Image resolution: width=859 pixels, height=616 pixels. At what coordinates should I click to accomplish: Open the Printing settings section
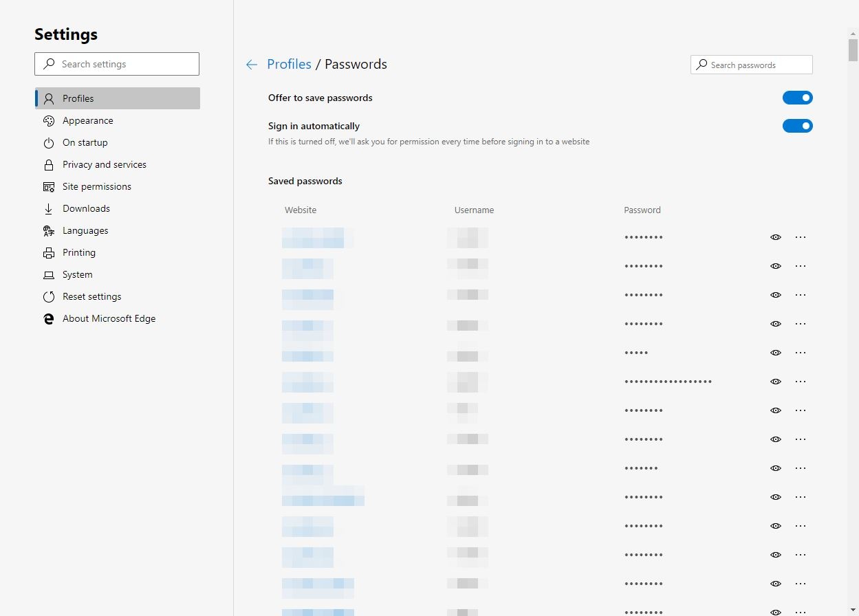pyautogui.click(x=117, y=252)
